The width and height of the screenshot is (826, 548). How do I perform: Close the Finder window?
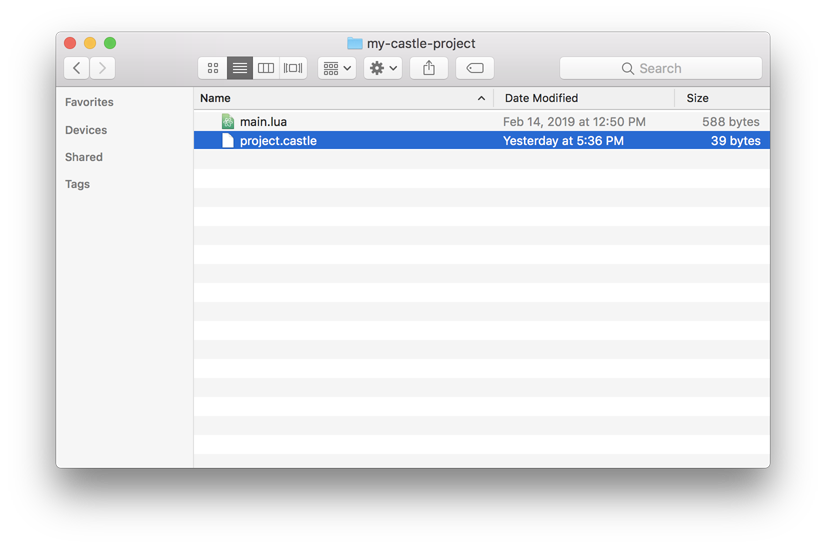pos(70,43)
